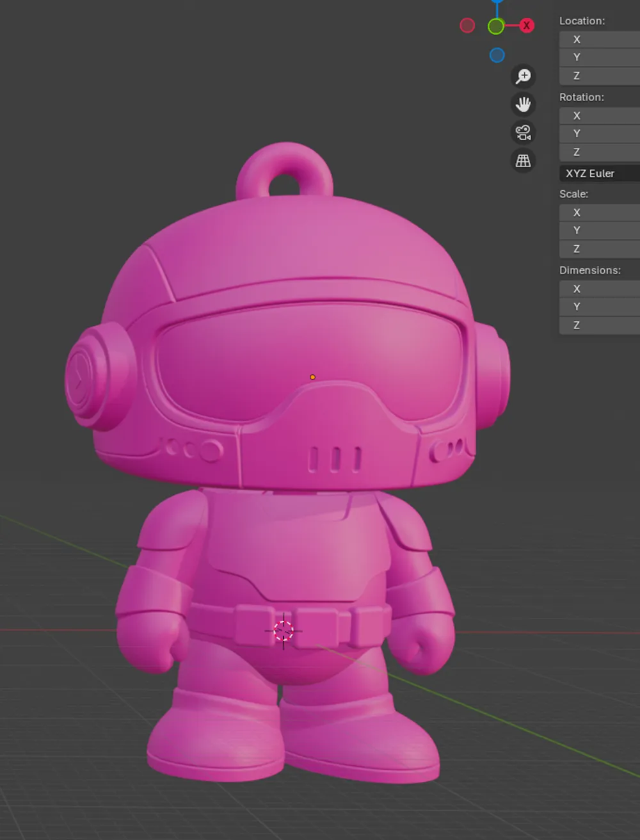Open the XYZ Euler rotation mode dropdown
The height and width of the screenshot is (840, 640).
(x=600, y=174)
